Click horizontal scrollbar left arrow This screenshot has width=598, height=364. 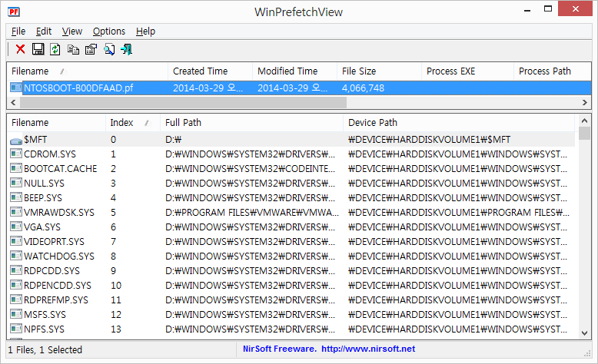point(13,102)
